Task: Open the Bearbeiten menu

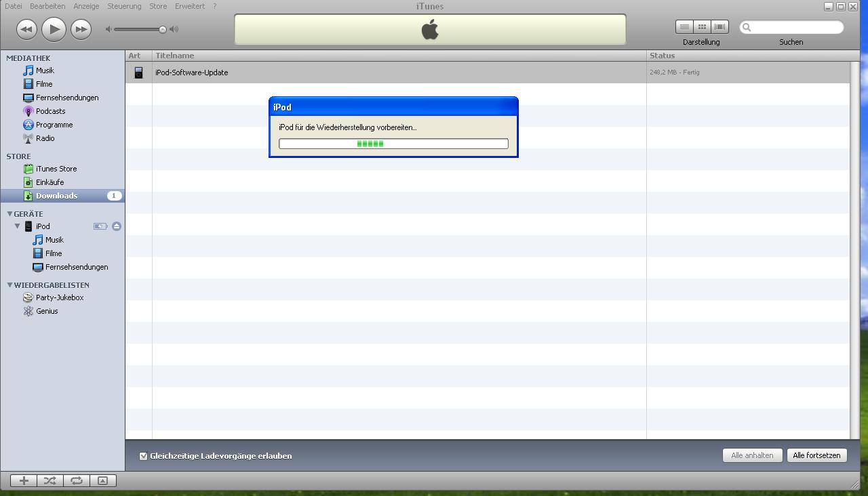Action: pyautogui.click(x=47, y=6)
